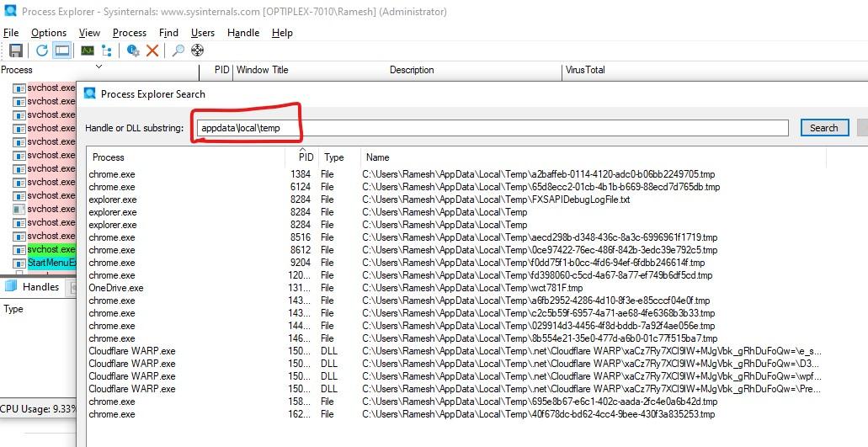Select the result ending 695e8b67-e6c1-402c-aada-2fc4e0a6b42d.tmp
This screenshot has height=447, width=868.
pos(456,402)
